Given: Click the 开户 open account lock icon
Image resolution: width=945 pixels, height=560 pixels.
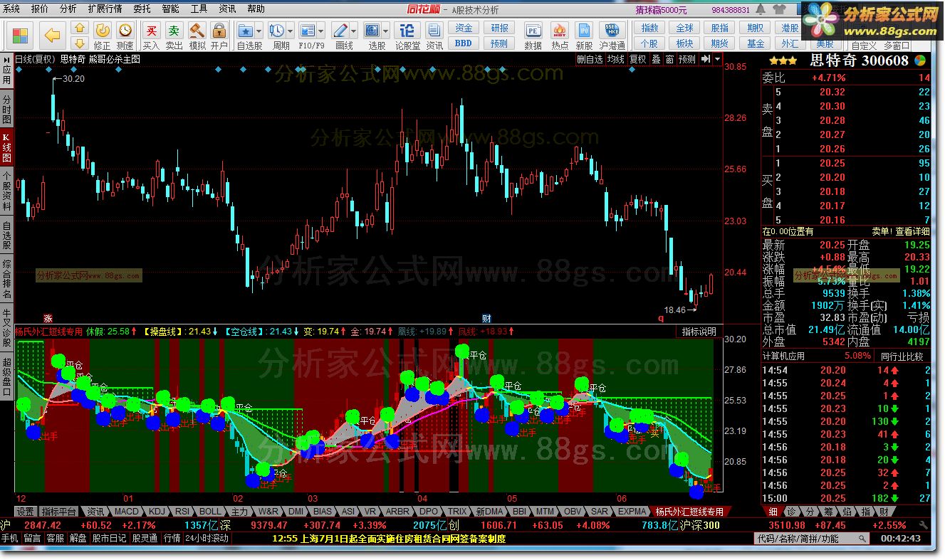Looking at the screenshot, I should pos(219,31).
